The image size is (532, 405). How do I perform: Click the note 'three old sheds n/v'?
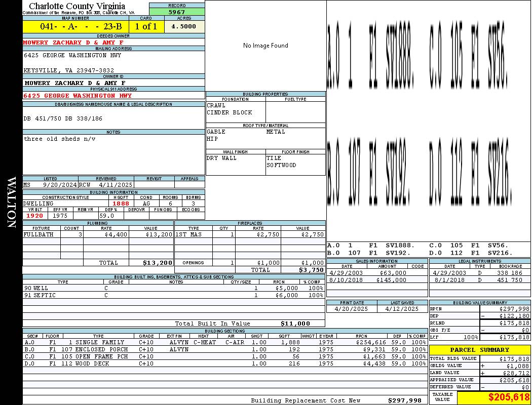(x=59, y=139)
